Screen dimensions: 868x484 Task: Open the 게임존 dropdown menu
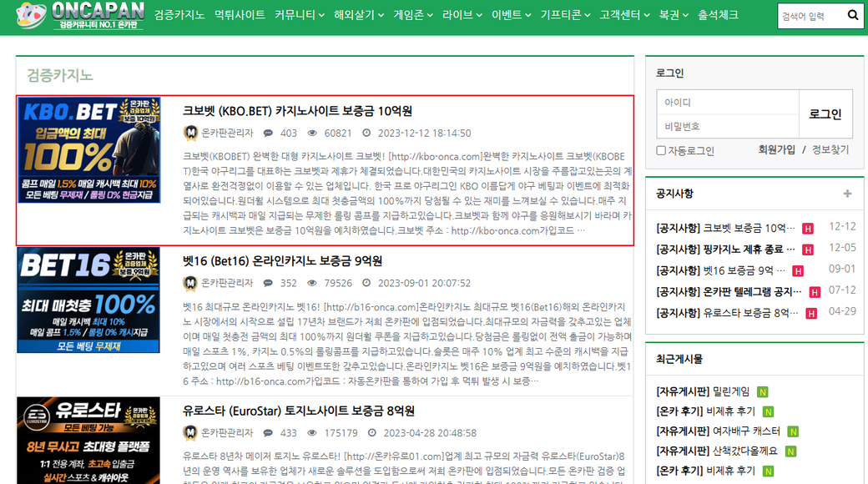[412, 15]
